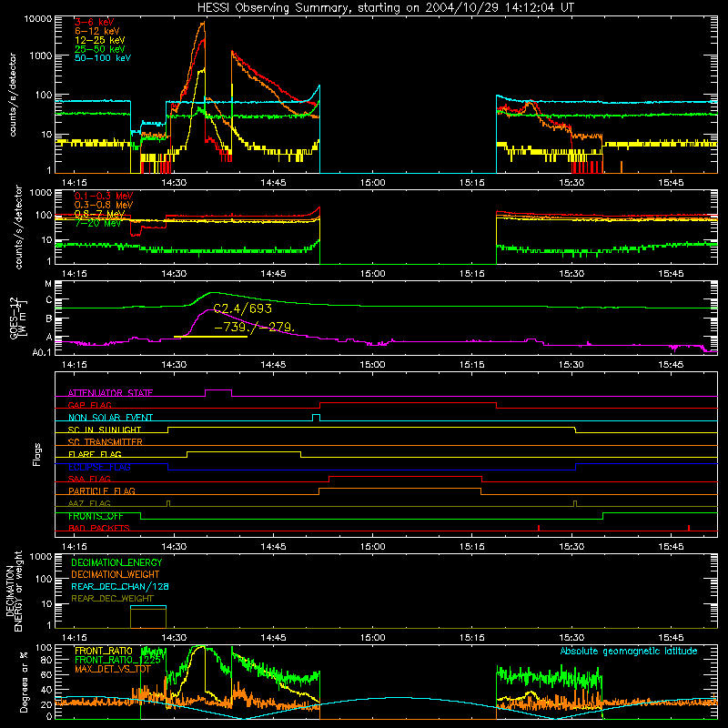728x728 pixels.
Task: Click the '10000' tick label on top panel
Action: [38, 18]
